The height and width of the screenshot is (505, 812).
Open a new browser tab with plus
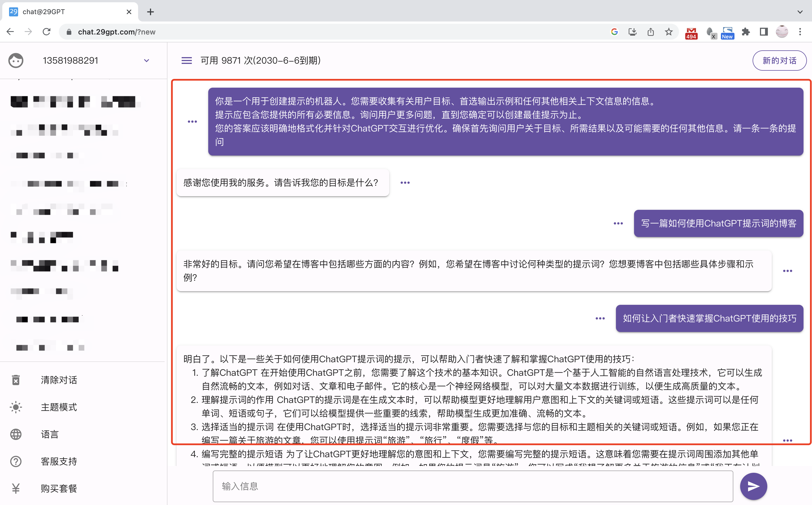click(x=150, y=12)
